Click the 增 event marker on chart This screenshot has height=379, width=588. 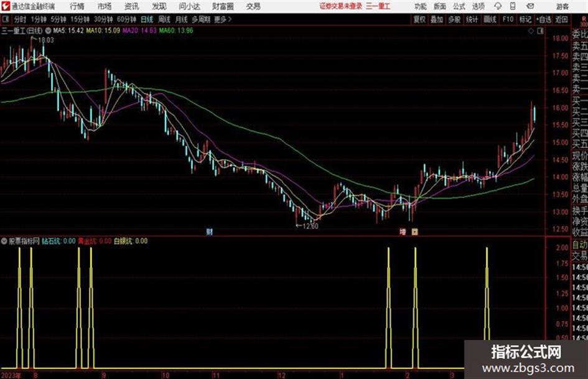click(x=403, y=232)
